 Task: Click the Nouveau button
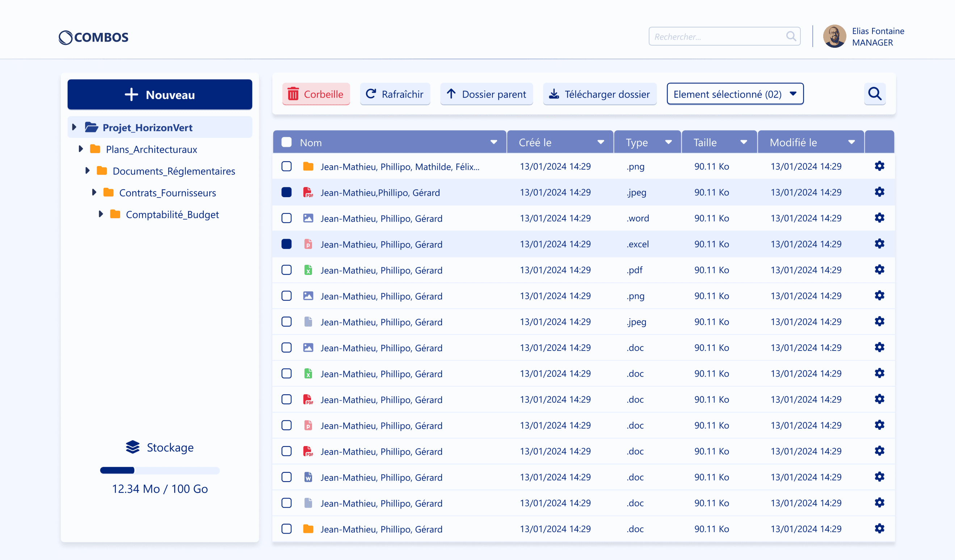(160, 94)
